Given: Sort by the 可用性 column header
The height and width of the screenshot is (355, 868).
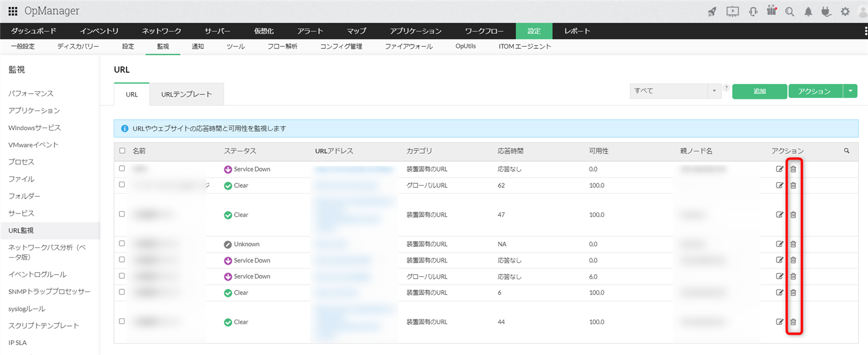Looking at the screenshot, I should (x=599, y=151).
